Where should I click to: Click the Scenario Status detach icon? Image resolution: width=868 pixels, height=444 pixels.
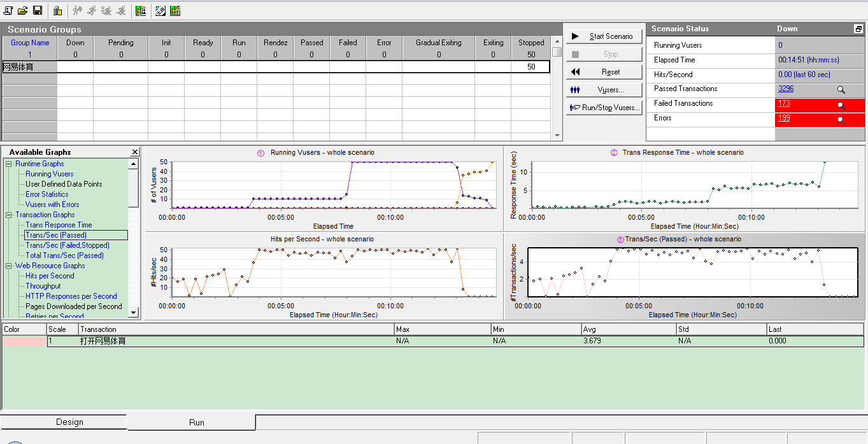(858, 29)
